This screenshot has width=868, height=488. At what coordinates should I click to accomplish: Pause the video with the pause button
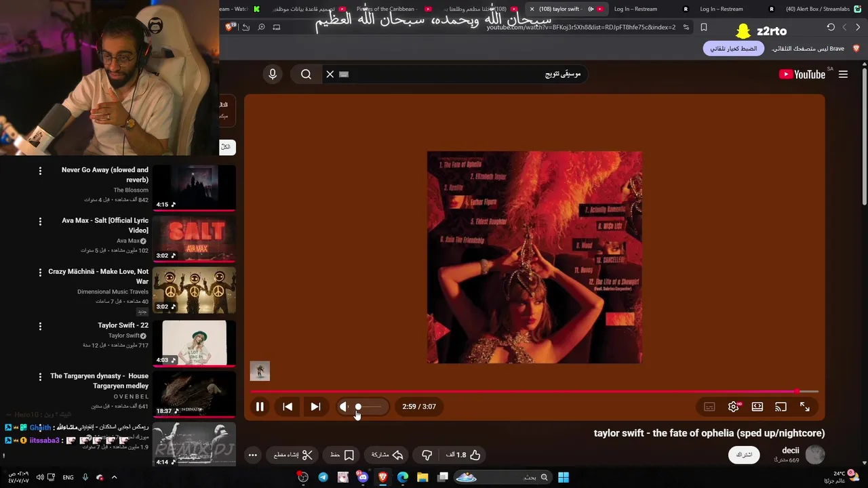(x=259, y=407)
